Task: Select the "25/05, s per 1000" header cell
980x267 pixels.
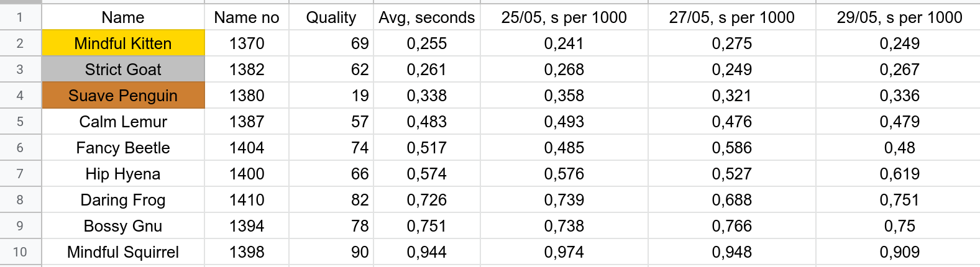Action: (x=564, y=17)
